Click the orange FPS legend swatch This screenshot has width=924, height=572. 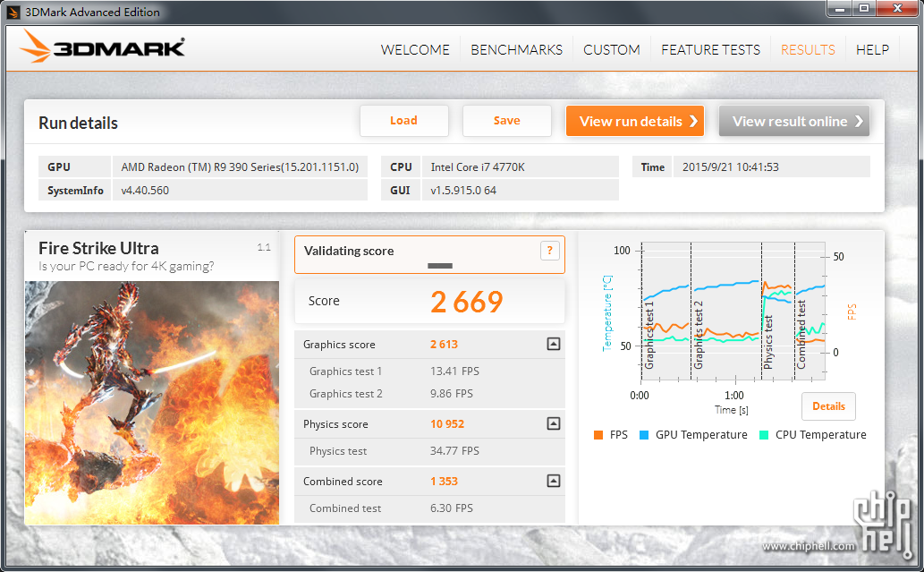(x=598, y=435)
